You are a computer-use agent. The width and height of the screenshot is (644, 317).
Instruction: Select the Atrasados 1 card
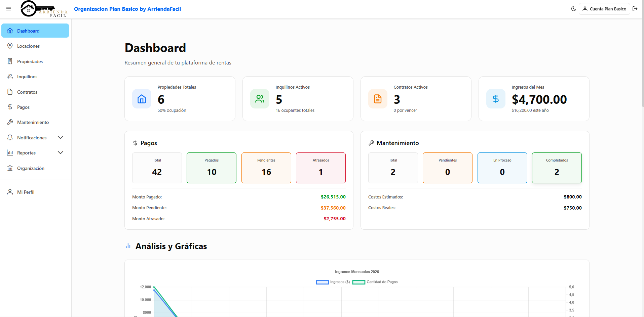pos(321,168)
